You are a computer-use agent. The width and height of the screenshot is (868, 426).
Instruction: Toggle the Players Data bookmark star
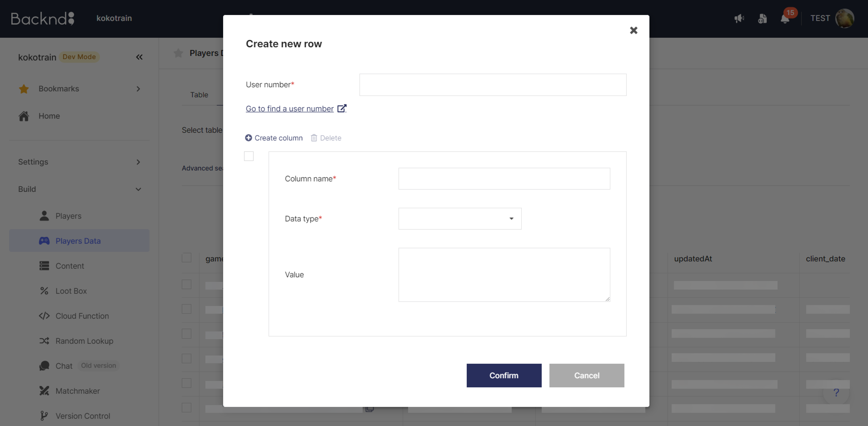pos(178,53)
